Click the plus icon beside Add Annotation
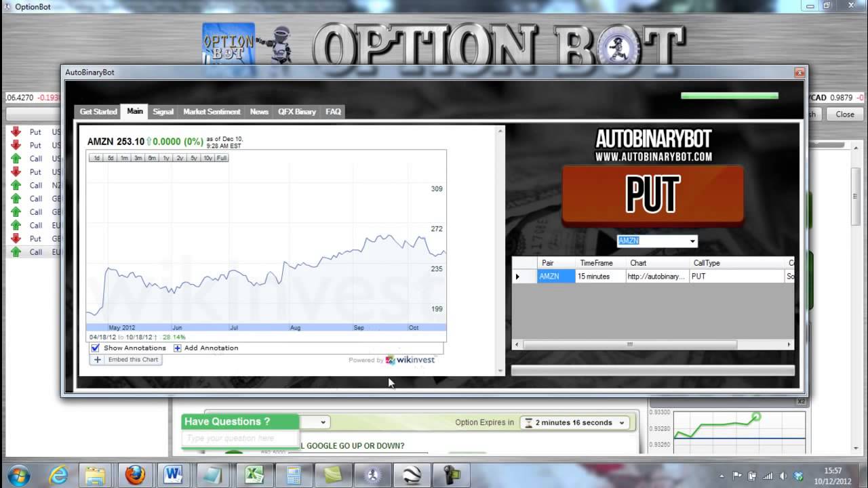Viewport: 868px width, 488px height. click(178, 348)
